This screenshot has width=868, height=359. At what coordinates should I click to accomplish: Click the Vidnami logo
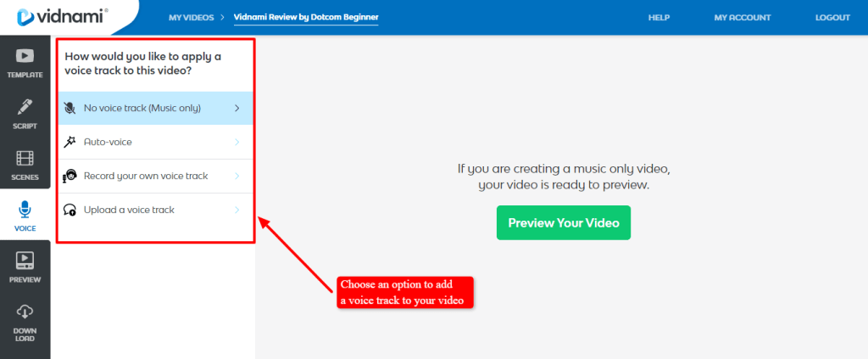click(63, 17)
